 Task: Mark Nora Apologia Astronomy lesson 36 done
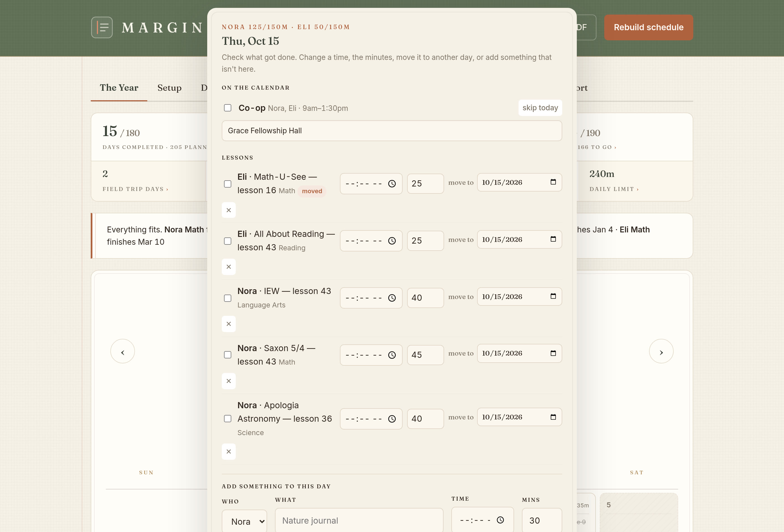tap(228, 419)
